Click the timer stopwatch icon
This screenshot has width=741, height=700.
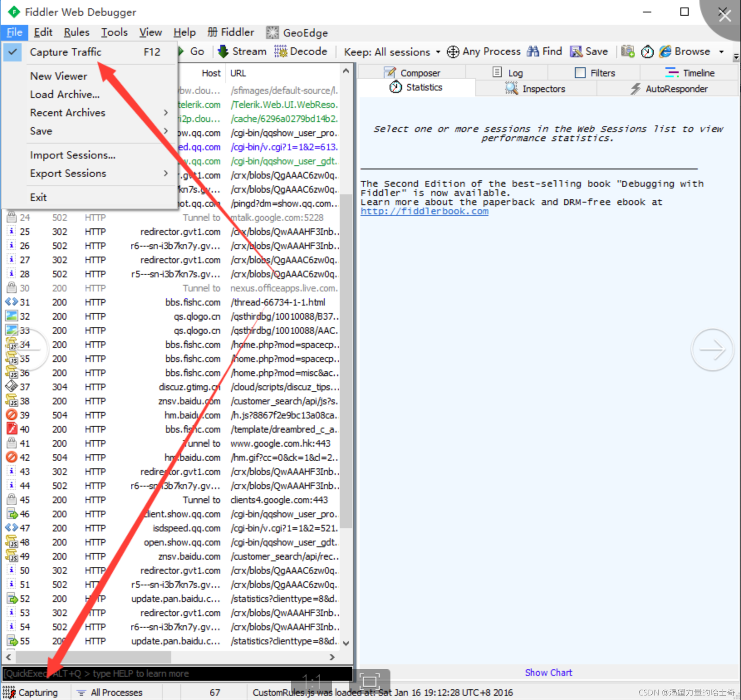point(647,52)
